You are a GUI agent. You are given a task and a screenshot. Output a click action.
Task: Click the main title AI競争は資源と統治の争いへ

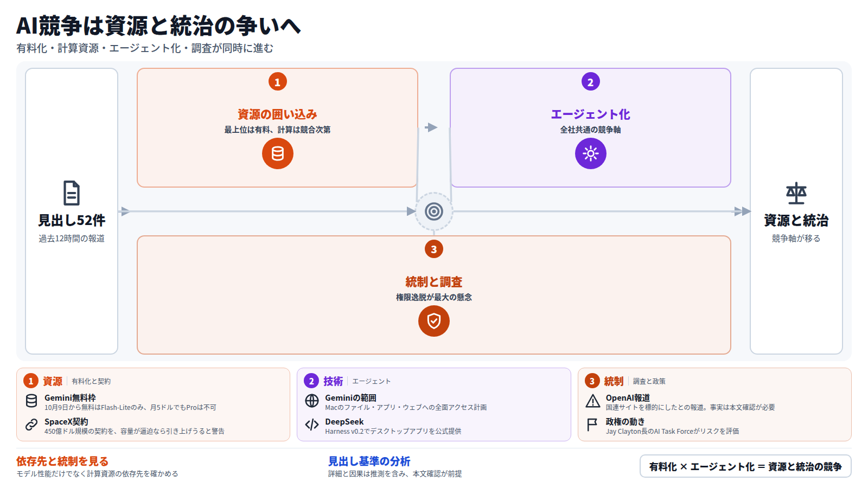158,25
